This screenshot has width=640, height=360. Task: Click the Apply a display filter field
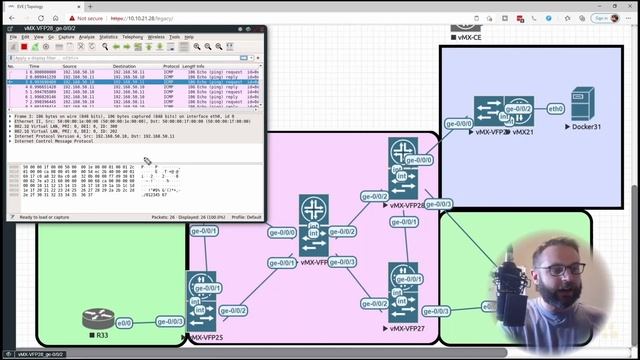pos(127,58)
